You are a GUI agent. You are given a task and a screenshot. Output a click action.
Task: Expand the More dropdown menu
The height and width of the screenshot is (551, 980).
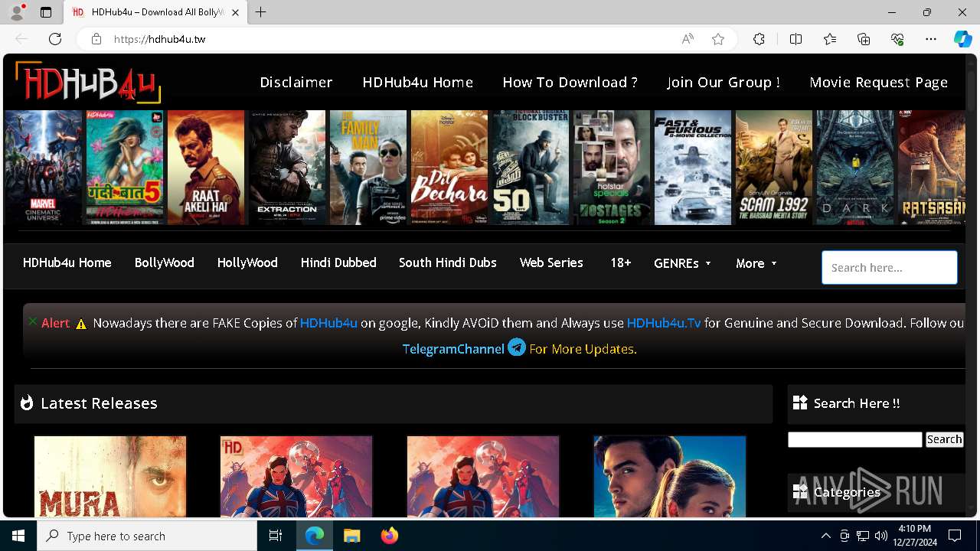[756, 263]
